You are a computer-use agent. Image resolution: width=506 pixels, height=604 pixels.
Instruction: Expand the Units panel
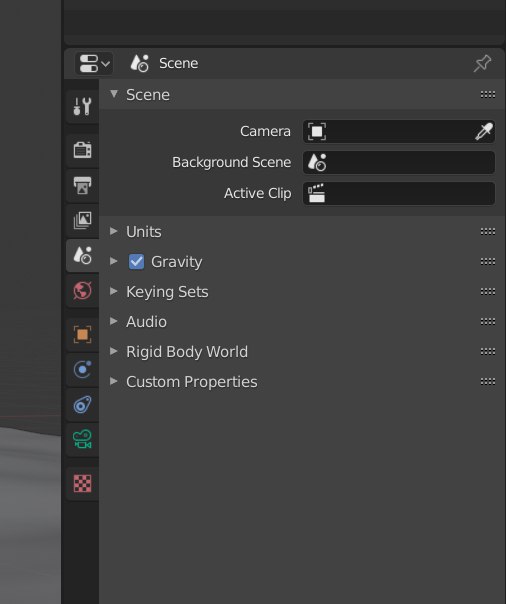pyautogui.click(x=114, y=231)
